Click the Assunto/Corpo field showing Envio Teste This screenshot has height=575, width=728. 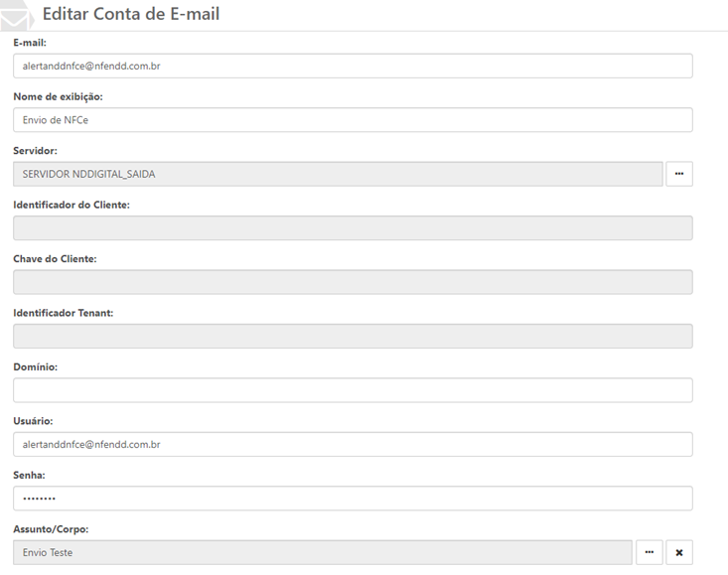click(322, 552)
